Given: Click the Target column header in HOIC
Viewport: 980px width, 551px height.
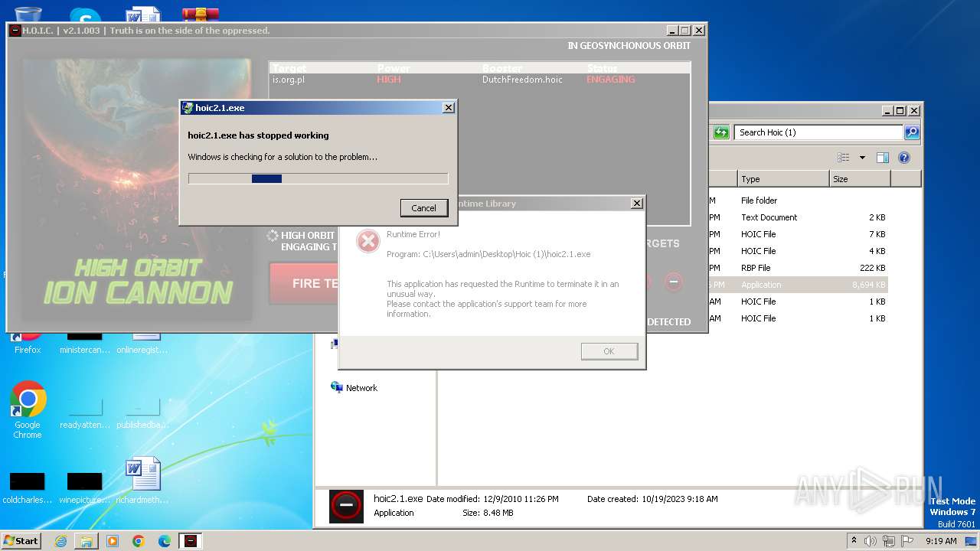Looking at the screenshot, I should pyautogui.click(x=289, y=68).
